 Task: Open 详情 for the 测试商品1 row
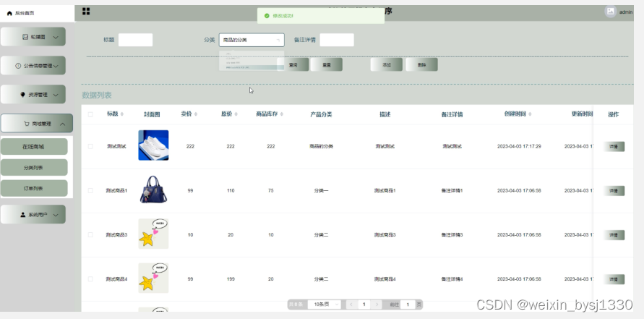point(614,191)
